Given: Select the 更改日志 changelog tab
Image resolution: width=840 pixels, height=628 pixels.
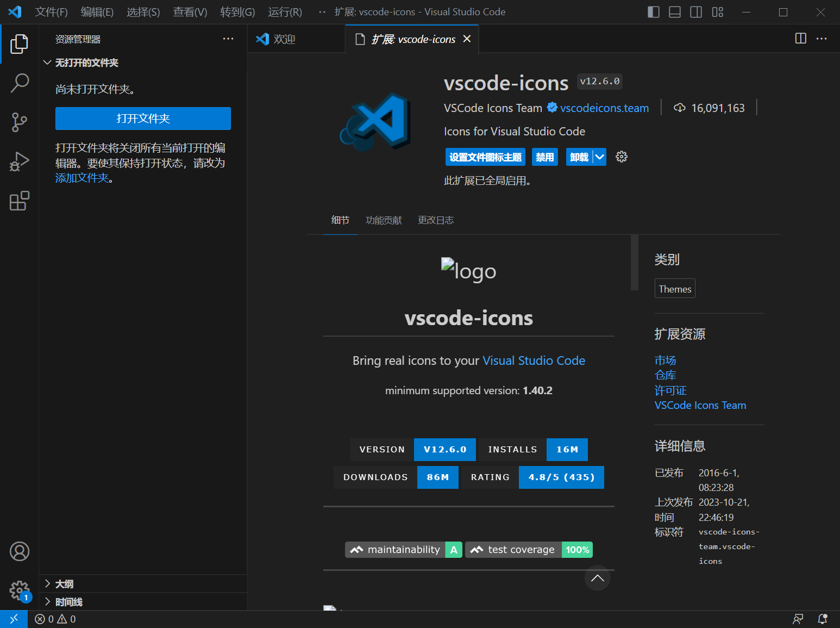Looking at the screenshot, I should coord(436,220).
